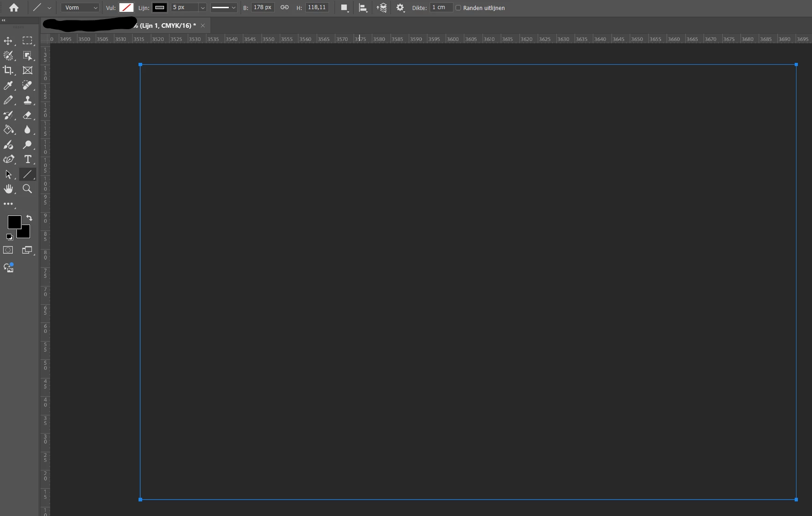
Task: Select the Spot Healing bandage tool
Action: (x=27, y=85)
